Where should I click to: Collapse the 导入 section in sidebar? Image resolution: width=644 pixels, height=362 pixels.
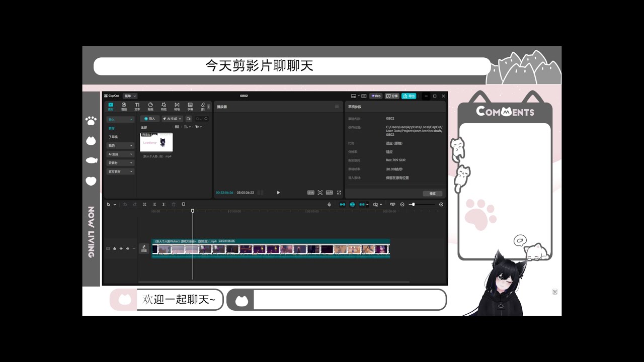tap(120, 120)
